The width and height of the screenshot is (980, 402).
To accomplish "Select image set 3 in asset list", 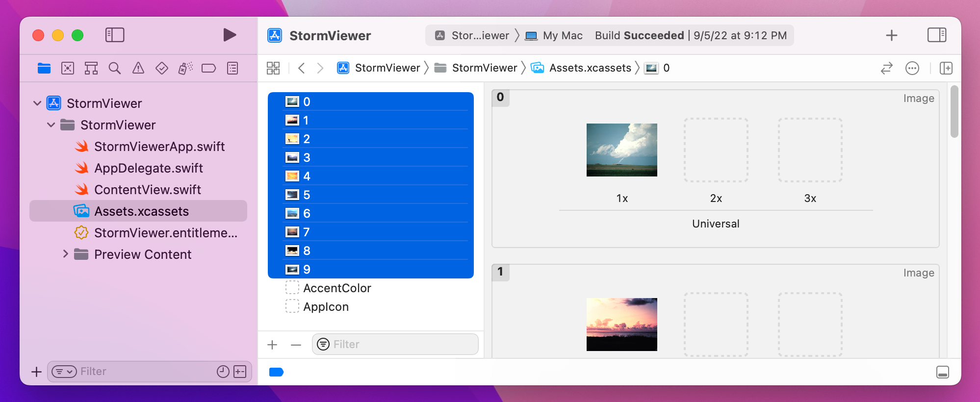I will point(371,157).
